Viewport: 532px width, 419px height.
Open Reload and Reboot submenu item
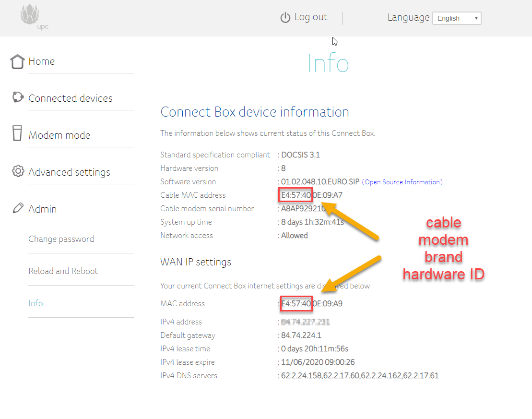[63, 271]
